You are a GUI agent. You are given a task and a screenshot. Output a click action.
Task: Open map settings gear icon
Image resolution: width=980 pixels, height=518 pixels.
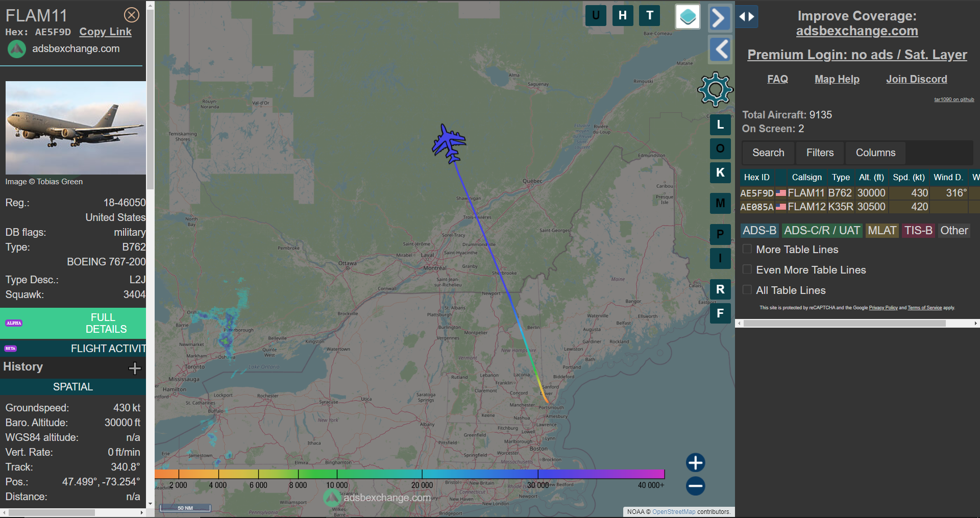point(715,90)
